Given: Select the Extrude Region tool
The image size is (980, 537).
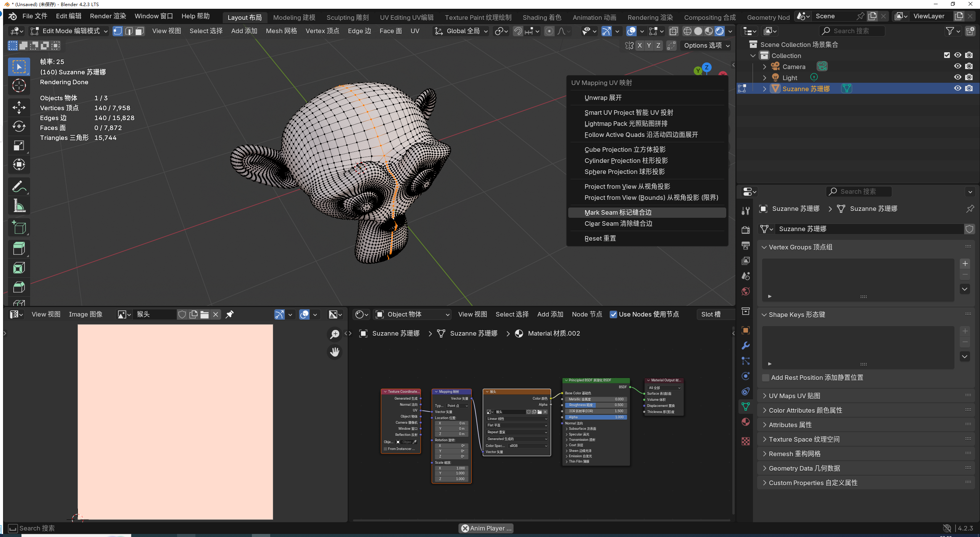Looking at the screenshot, I should (19, 249).
